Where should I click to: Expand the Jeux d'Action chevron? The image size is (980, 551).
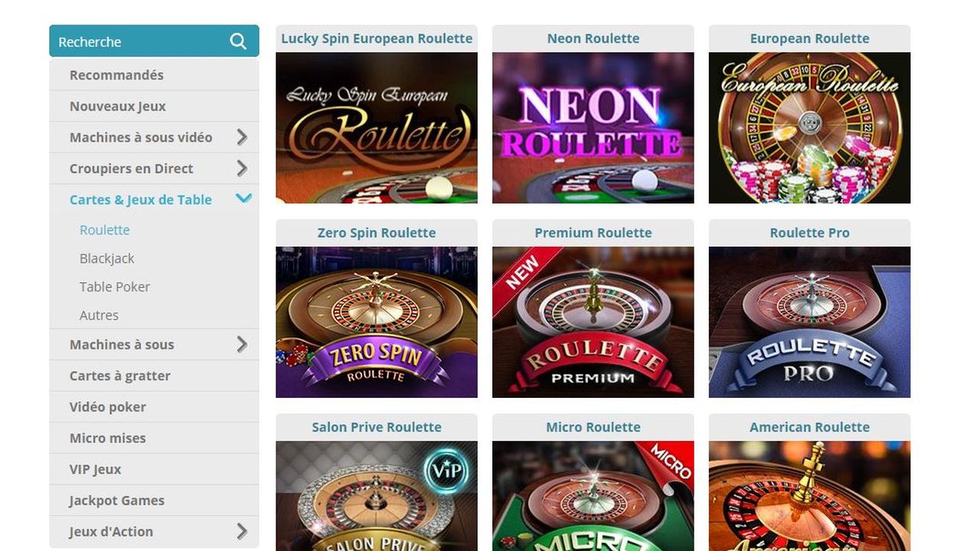click(242, 531)
